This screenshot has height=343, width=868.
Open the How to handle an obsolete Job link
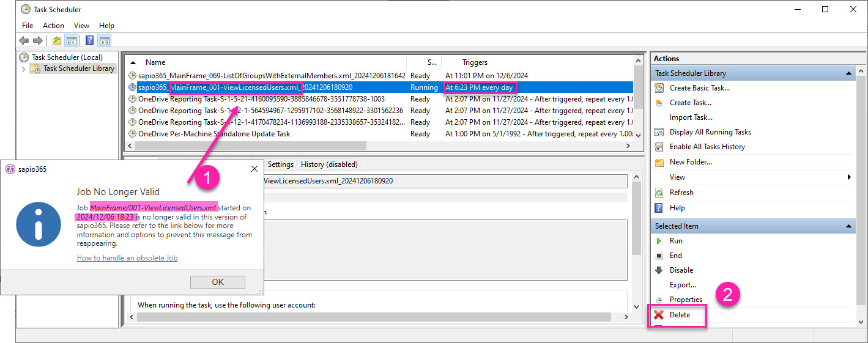coord(127,258)
